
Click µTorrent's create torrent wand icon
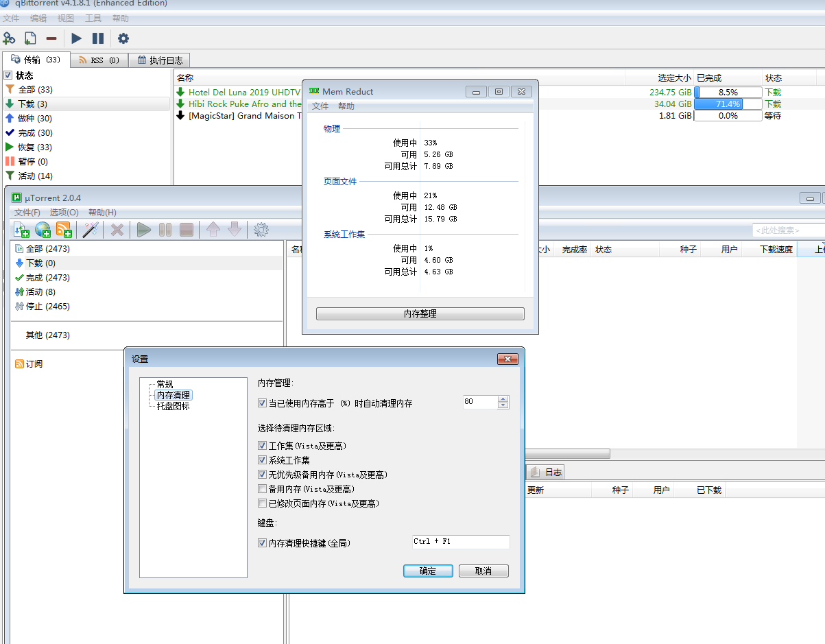pyautogui.click(x=91, y=230)
